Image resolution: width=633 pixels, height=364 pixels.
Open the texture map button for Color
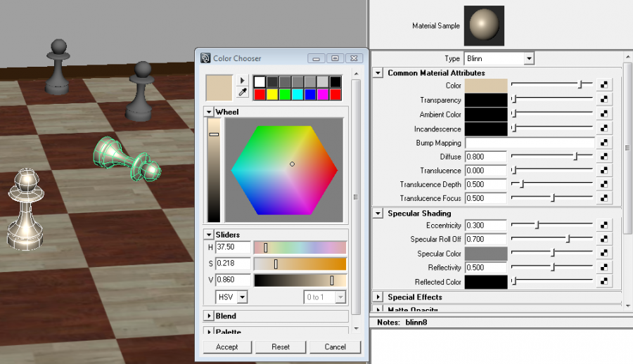[x=604, y=86]
